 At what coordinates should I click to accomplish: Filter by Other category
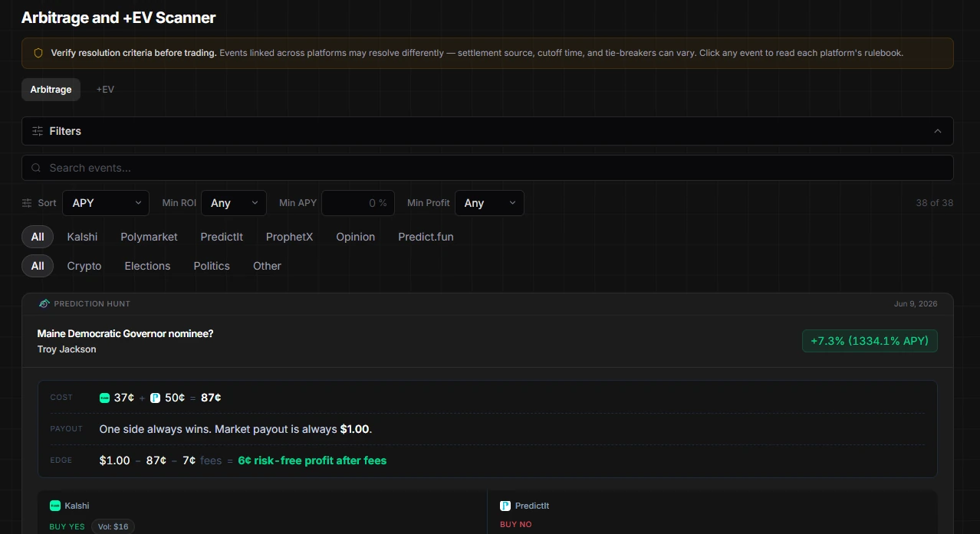[x=267, y=266]
